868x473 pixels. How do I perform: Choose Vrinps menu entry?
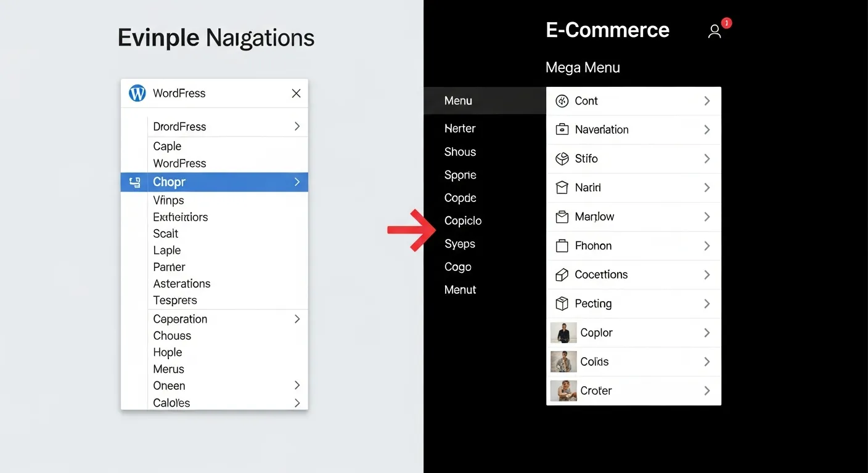pos(168,201)
